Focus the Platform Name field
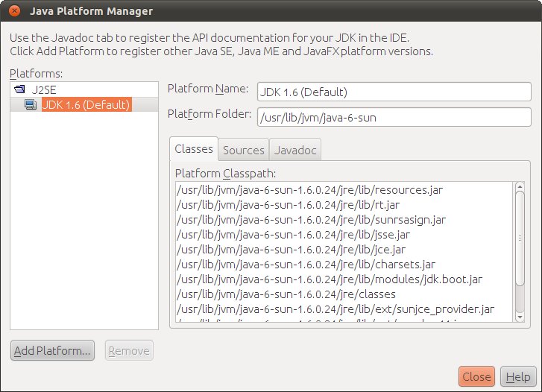Screen dimensions: 542x392 click(x=394, y=92)
